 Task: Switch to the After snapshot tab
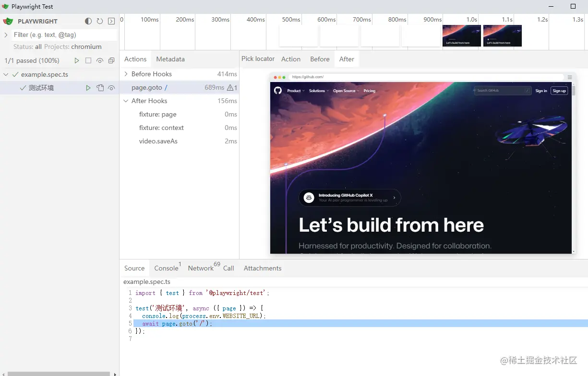pyautogui.click(x=347, y=59)
